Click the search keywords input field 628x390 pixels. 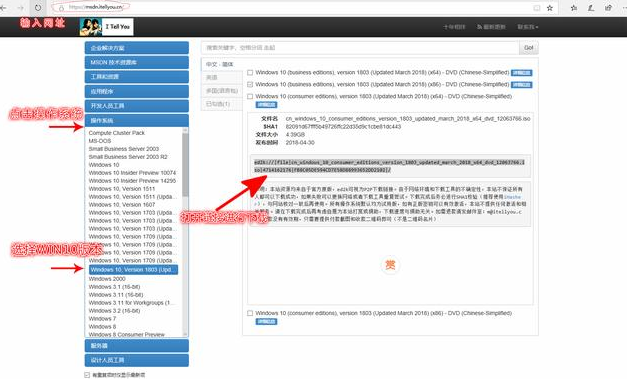click(x=360, y=48)
